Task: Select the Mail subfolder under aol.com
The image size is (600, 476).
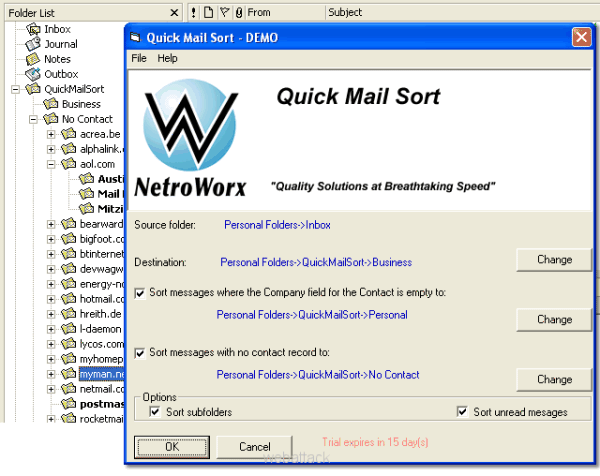Action: 111,194
